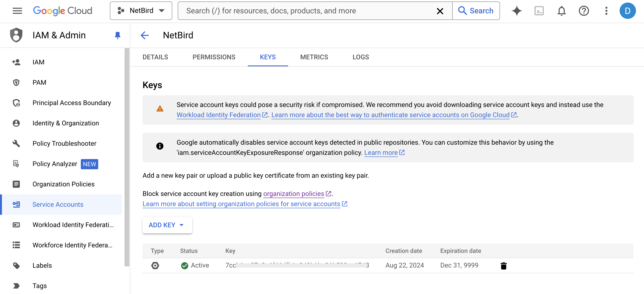Open Workload Identity Federation in sidebar
Image resolution: width=644 pixels, height=294 pixels.
point(73,225)
